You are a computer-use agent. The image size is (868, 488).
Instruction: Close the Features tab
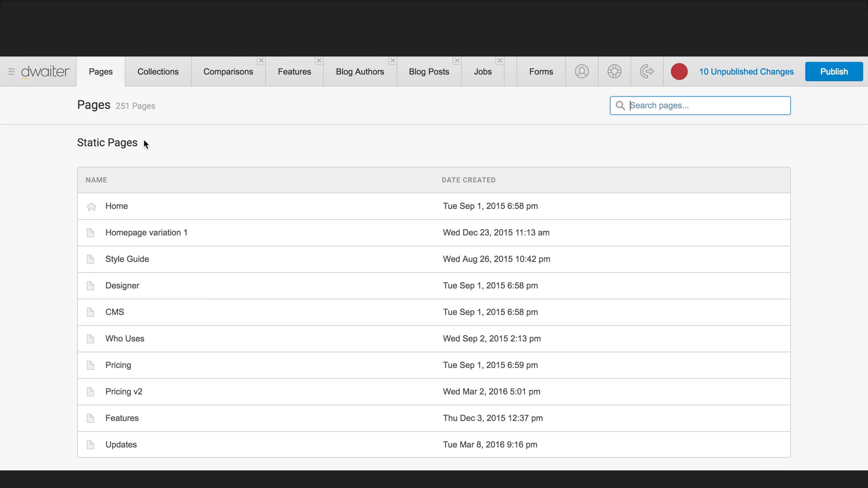319,61
